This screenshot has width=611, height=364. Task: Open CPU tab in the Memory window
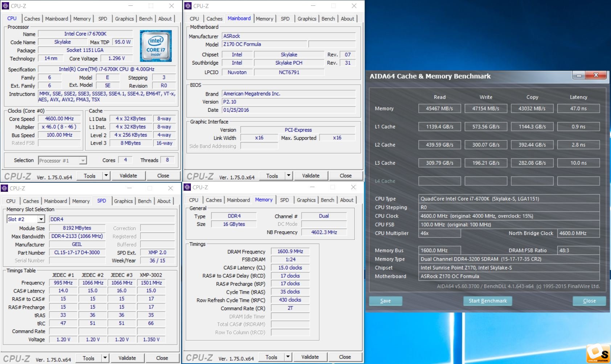(194, 200)
